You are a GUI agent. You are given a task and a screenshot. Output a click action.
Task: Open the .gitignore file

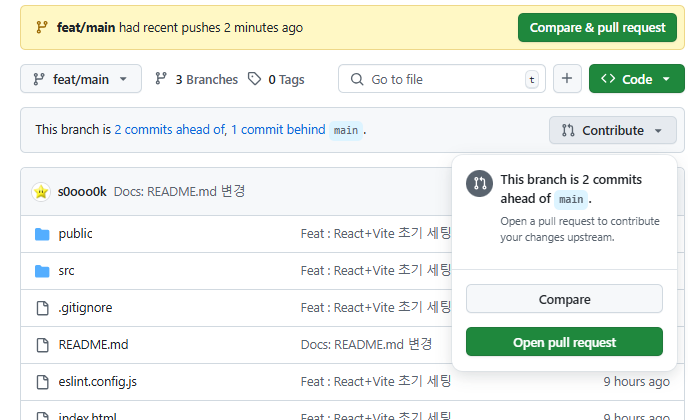click(85, 308)
